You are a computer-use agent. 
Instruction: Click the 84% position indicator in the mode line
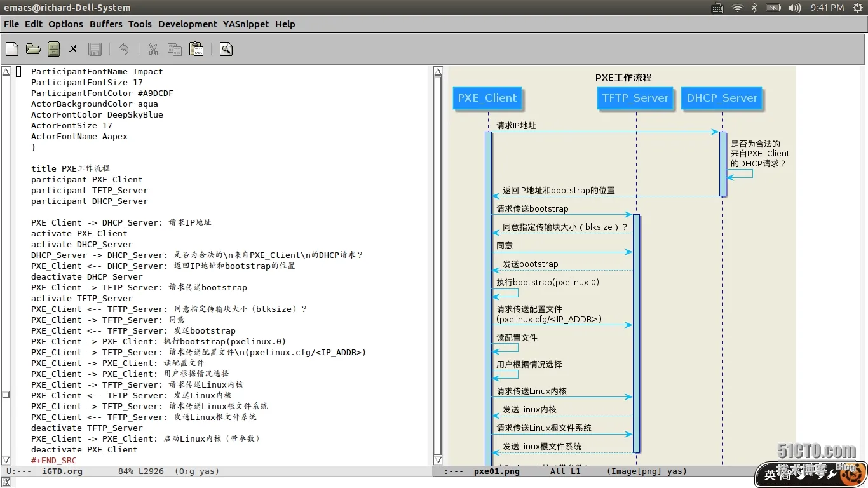pyautogui.click(x=125, y=471)
